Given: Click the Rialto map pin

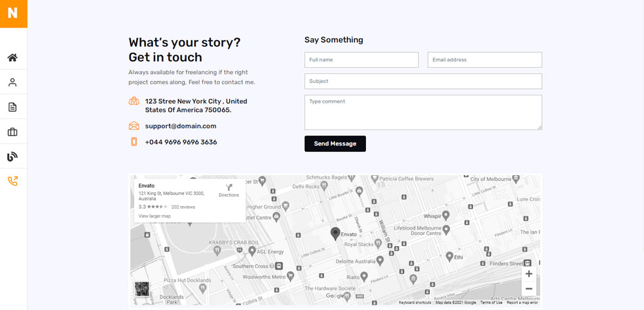Looking at the screenshot, I should coord(364,276).
